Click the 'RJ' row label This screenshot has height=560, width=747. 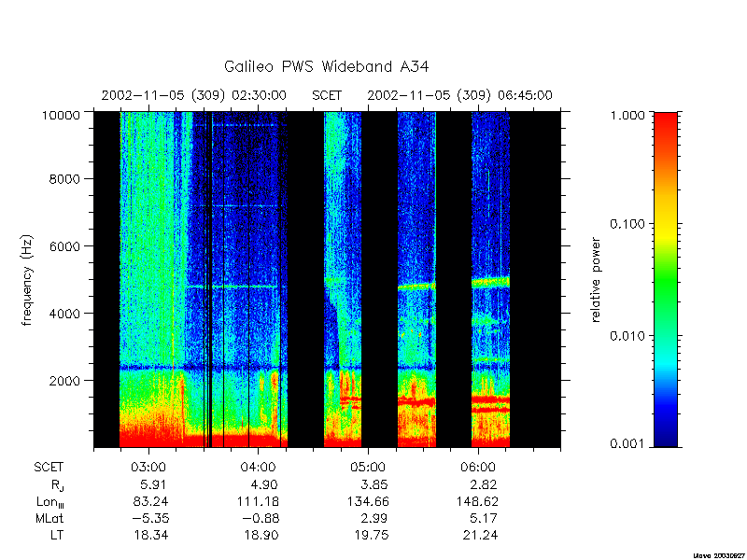click(57, 485)
